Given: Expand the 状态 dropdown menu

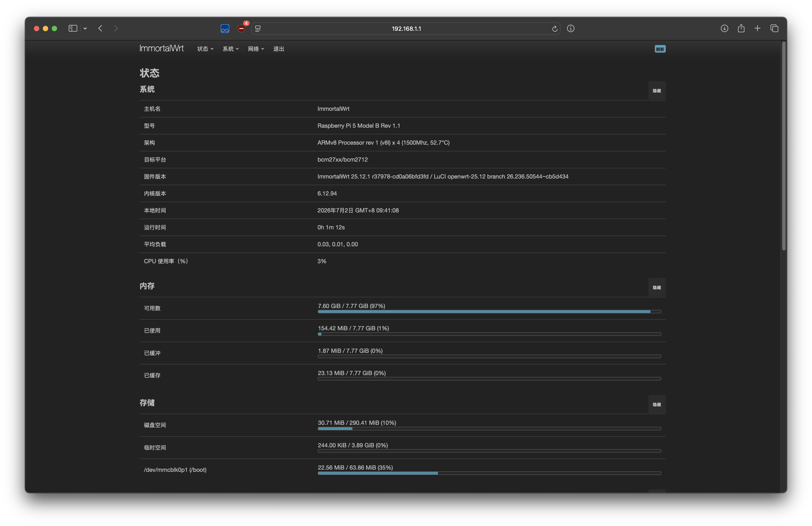Looking at the screenshot, I should [205, 49].
